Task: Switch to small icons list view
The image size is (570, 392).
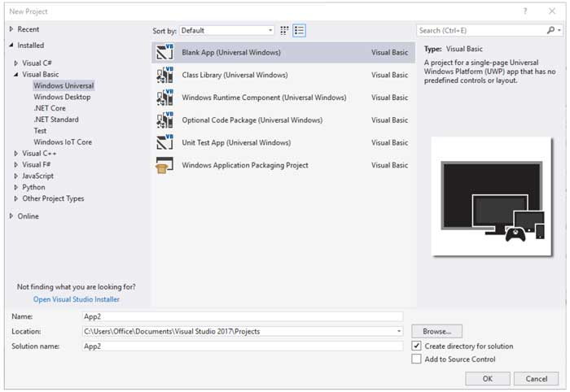Action: 300,30
